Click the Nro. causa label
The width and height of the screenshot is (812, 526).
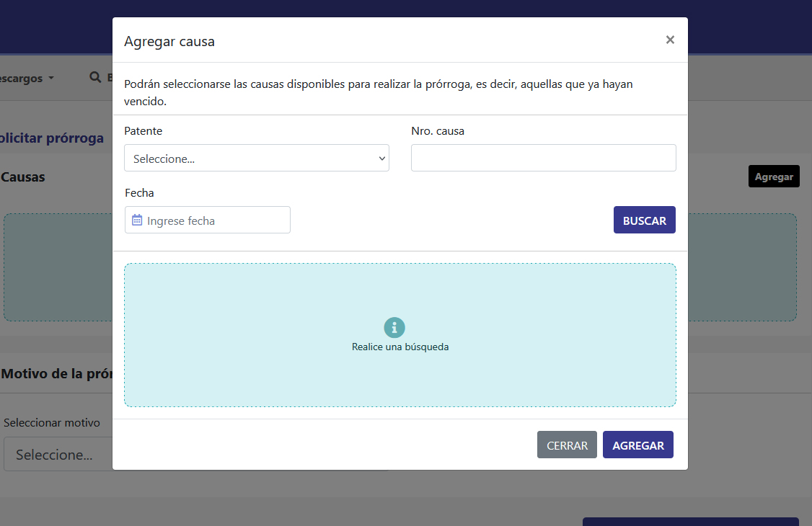(438, 131)
